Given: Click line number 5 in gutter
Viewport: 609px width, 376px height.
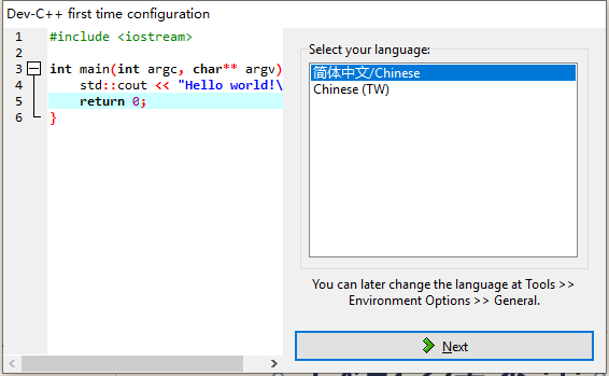Looking at the screenshot, I should coord(19,101).
